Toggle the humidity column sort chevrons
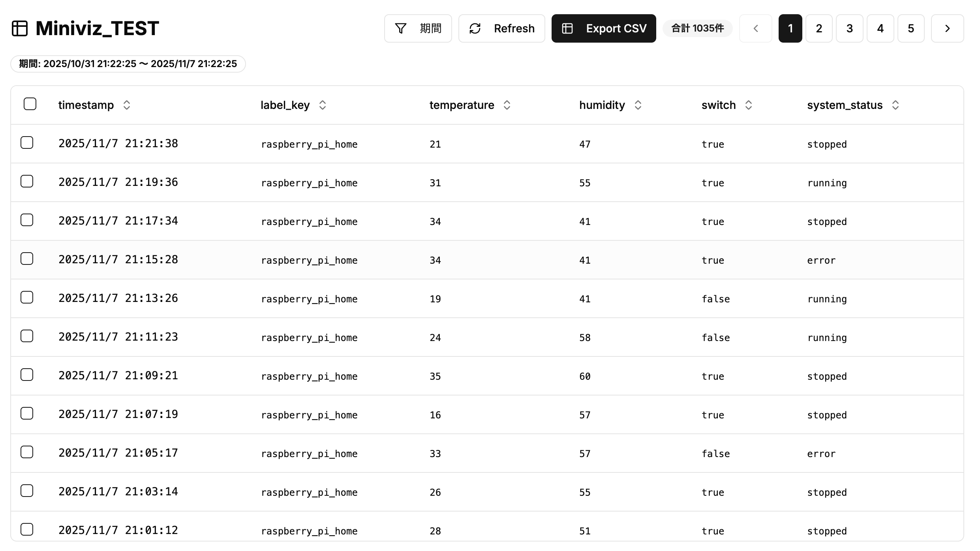This screenshot has height=551, width=980. click(638, 105)
